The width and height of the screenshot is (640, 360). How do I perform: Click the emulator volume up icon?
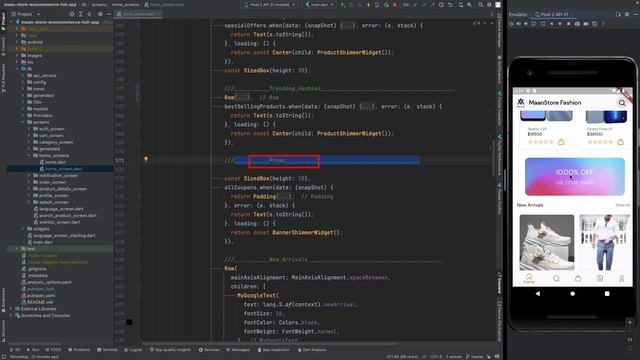click(x=519, y=24)
